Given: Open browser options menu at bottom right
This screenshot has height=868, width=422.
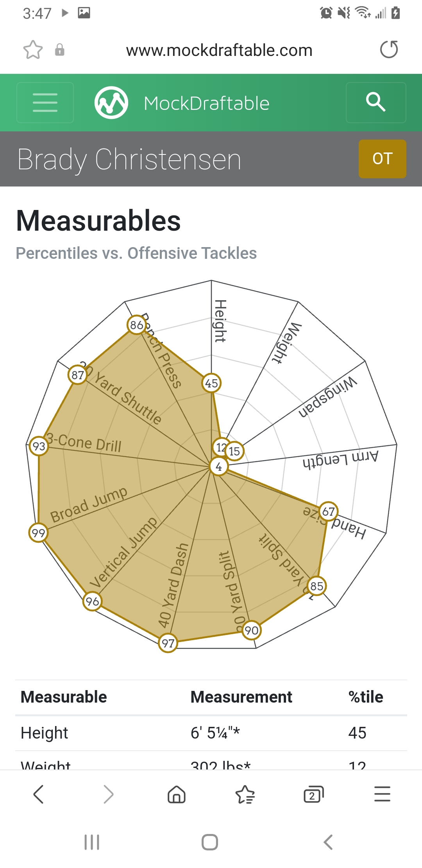Looking at the screenshot, I should 382,794.
